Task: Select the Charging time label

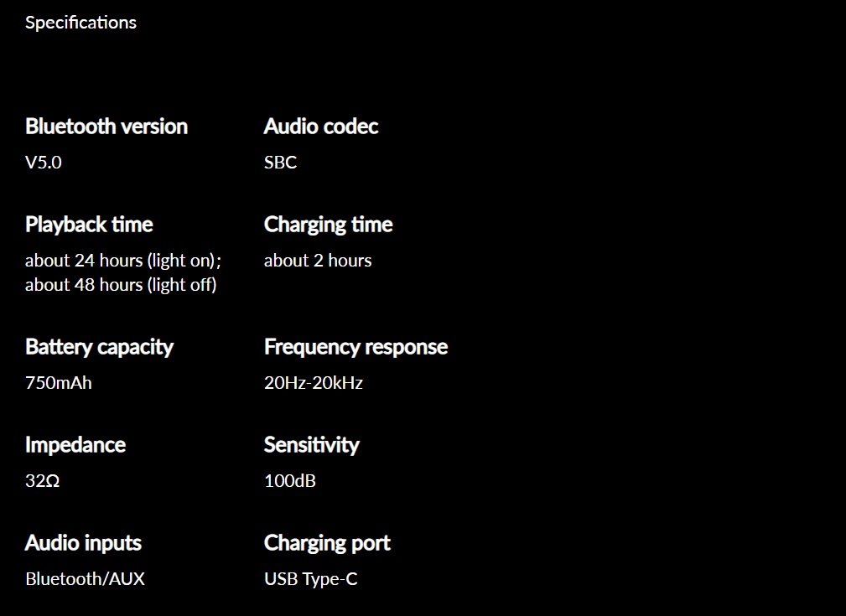Action: point(328,225)
